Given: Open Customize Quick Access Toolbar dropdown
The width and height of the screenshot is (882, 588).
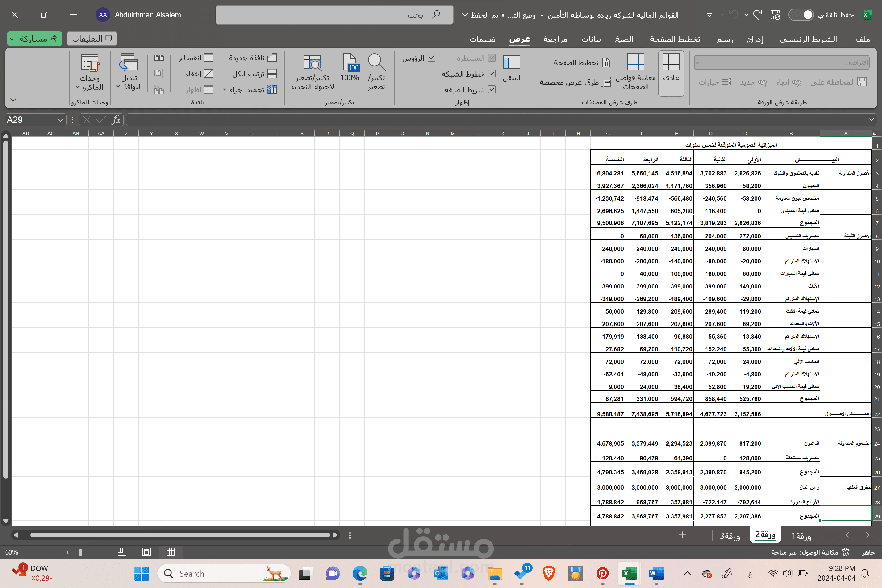Looking at the screenshot, I should (710, 15).
